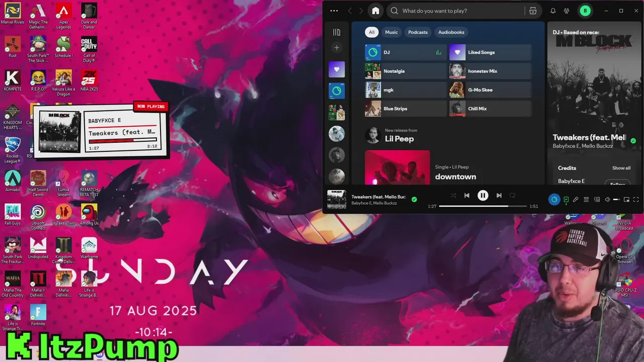Screen dimensions: 644x362
Task: Adjust the volume slider
Action: 616,200
